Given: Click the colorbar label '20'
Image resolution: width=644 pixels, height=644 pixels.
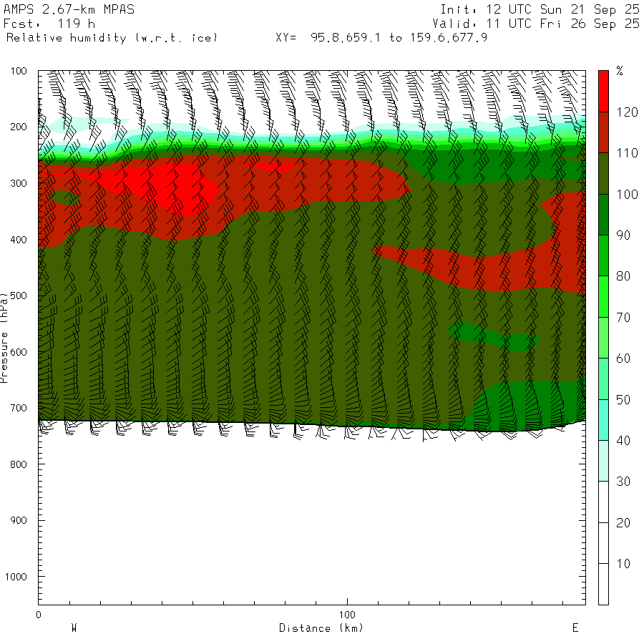Looking at the screenshot, I should 623,523.
